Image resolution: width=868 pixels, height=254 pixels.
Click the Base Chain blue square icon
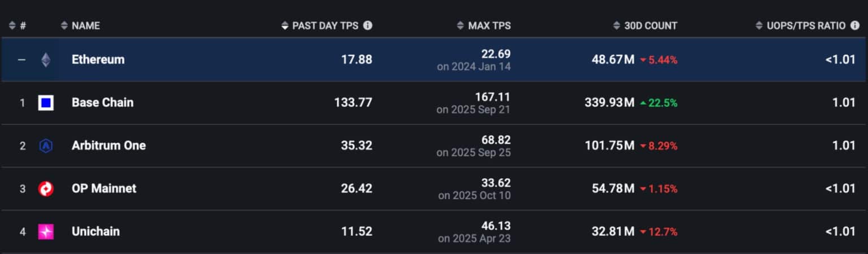pos(46,103)
